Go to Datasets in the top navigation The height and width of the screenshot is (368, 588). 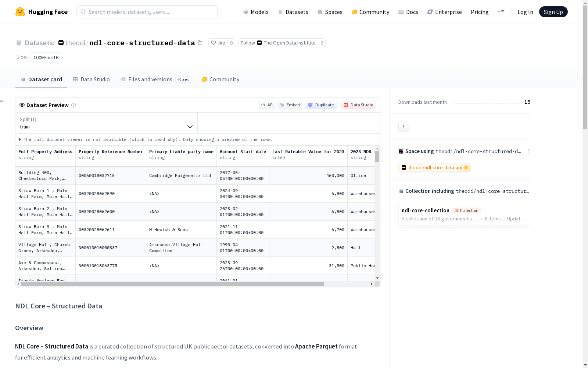click(293, 12)
